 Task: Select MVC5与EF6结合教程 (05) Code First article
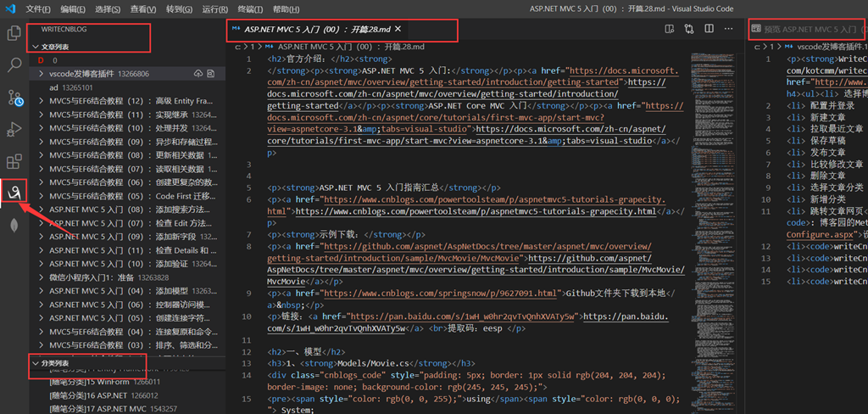[127, 196]
